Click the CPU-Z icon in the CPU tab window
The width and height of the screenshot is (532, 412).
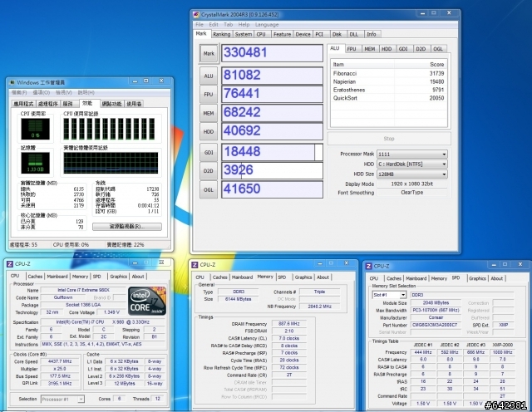(9, 264)
